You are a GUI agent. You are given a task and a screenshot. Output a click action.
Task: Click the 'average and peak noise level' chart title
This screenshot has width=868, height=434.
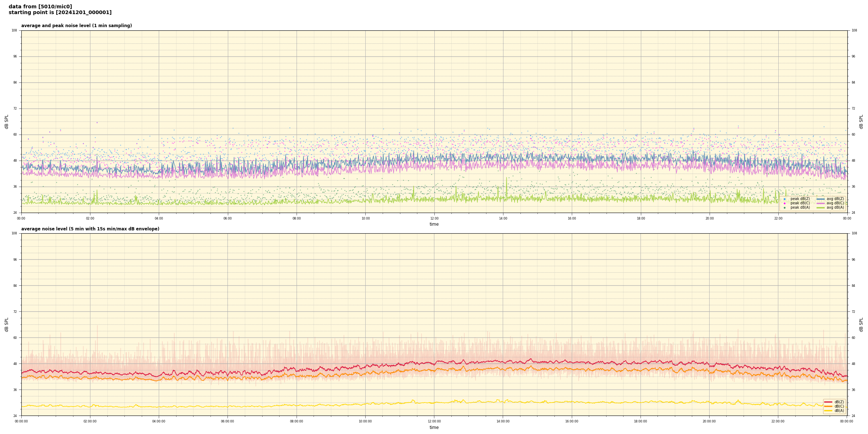[x=76, y=26]
